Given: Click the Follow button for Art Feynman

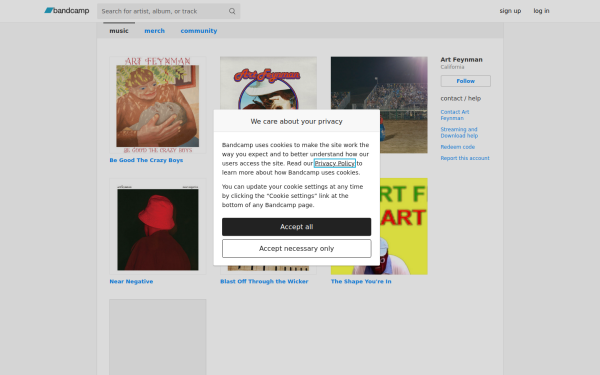Looking at the screenshot, I should (x=465, y=81).
